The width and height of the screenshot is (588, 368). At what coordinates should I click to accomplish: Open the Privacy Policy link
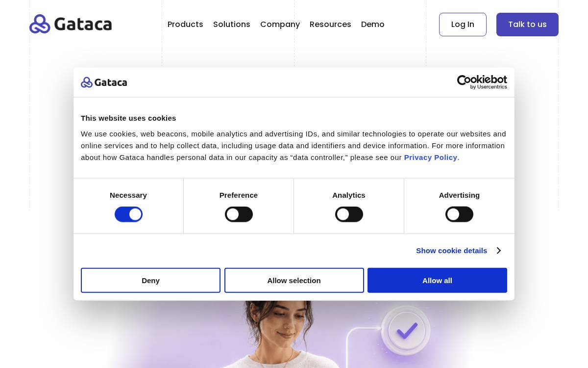coord(430,158)
